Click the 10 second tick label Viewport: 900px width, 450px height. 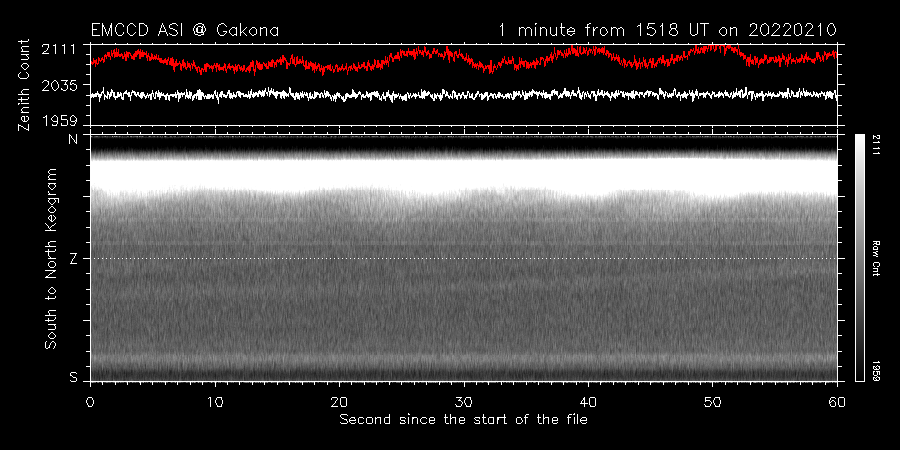click(x=215, y=401)
